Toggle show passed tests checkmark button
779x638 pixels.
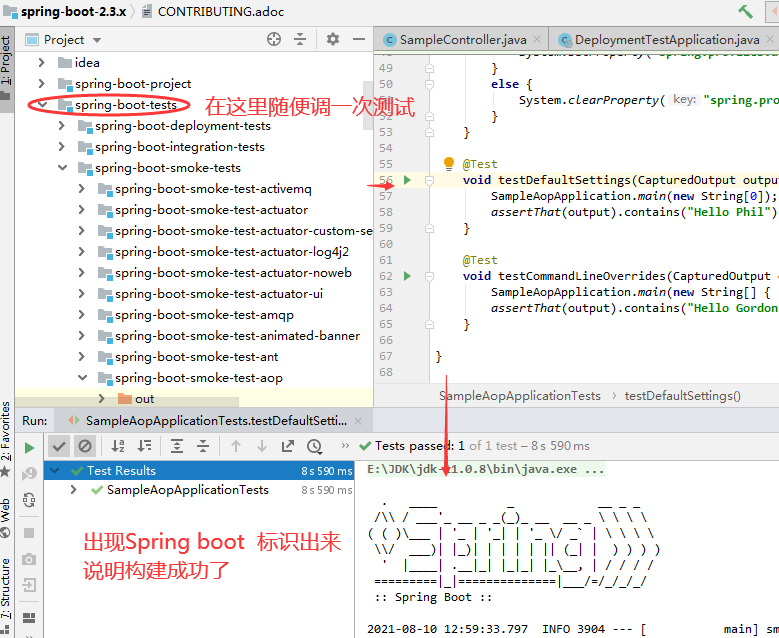(x=59, y=446)
